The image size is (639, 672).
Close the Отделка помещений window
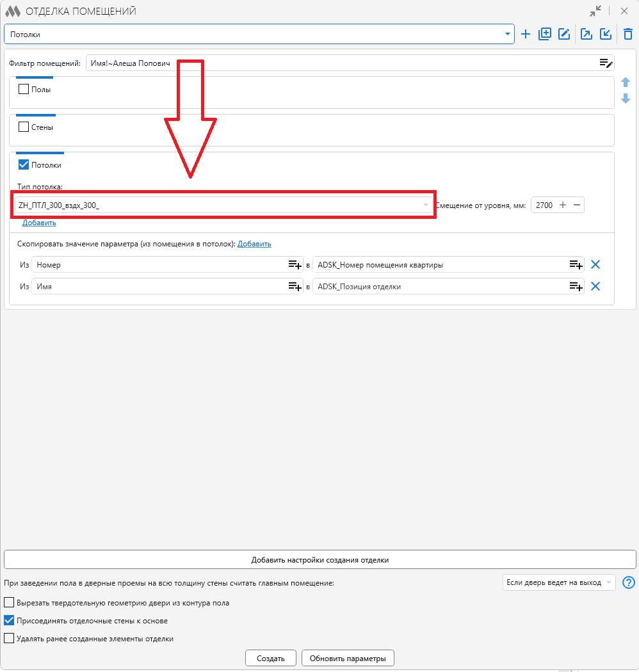pos(624,11)
